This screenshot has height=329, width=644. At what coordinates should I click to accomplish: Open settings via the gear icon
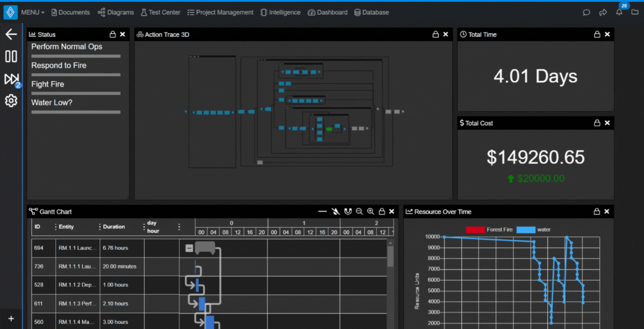click(11, 100)
